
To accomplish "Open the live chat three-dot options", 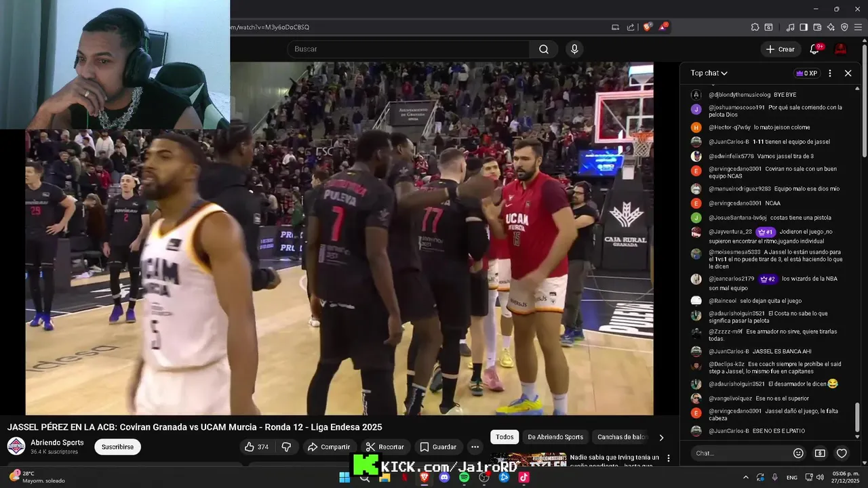I will [830, 73].
